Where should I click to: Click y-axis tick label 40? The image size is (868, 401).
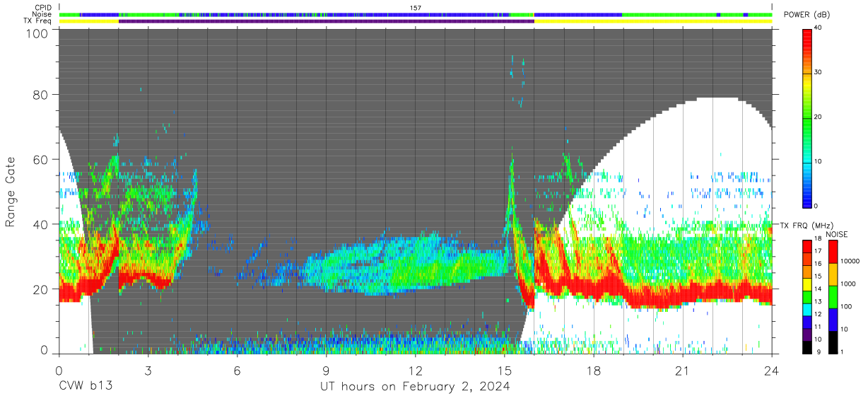point(41,223)
